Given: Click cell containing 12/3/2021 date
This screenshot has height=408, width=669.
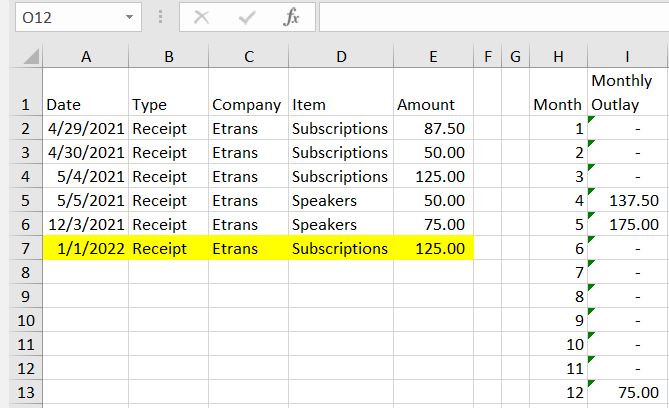Looking at the screenshot, I should (85, 224).
